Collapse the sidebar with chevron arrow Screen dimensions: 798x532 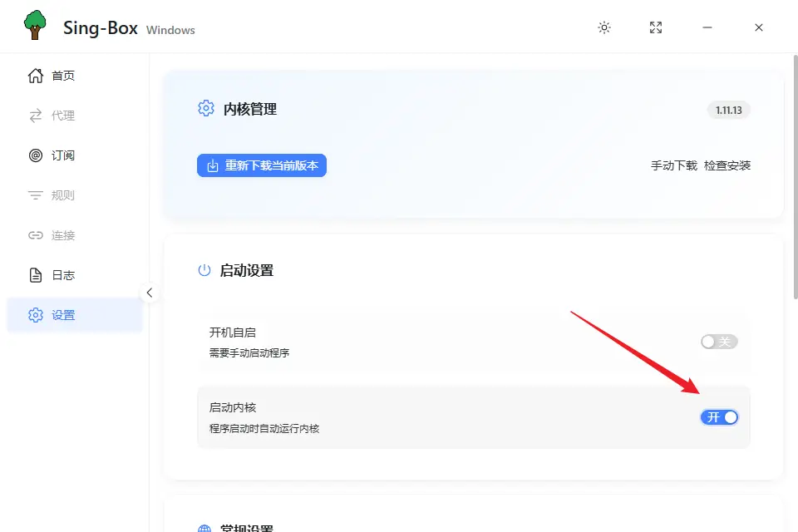click(x=150, y=293)
